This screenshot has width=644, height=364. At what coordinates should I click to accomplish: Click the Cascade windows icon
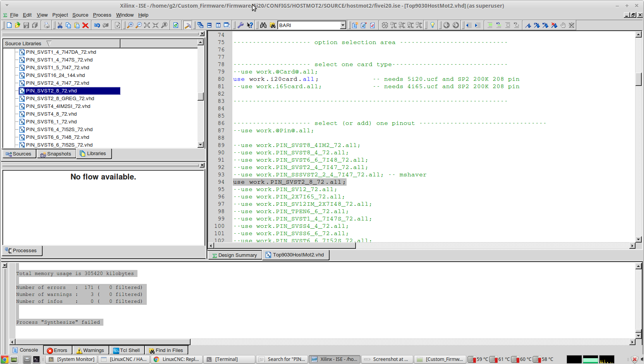click(200, 25)
